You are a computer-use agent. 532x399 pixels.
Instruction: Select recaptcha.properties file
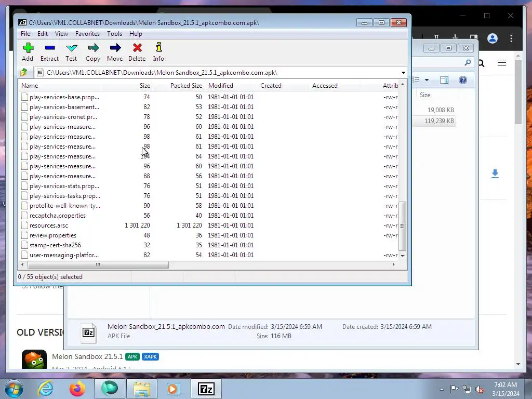[57, 216]
